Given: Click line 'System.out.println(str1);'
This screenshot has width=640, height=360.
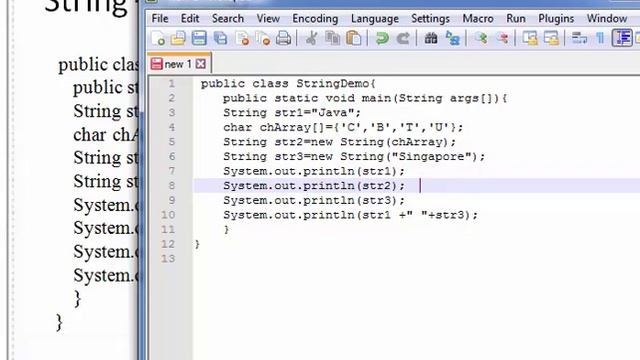Looking at the screenshot, I should click(314, 171).
